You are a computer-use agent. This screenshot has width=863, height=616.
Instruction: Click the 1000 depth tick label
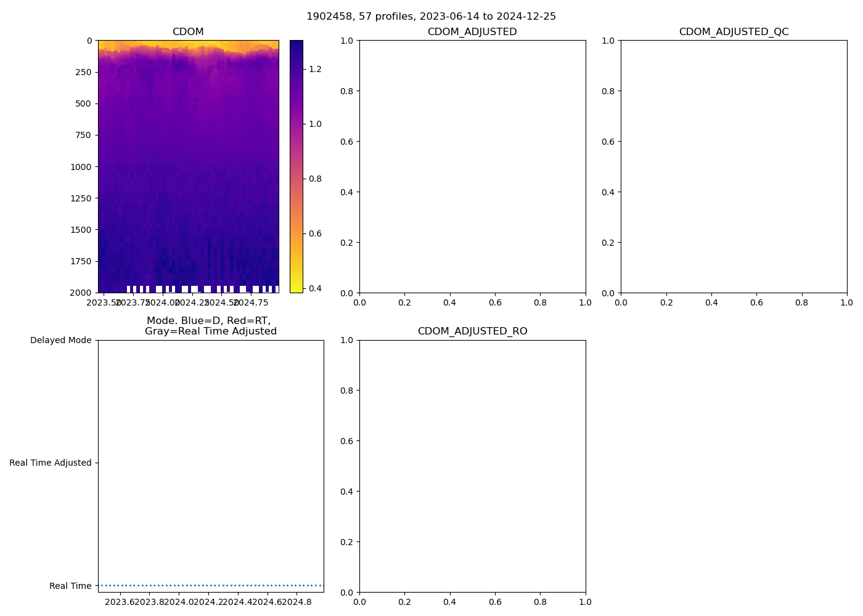(x=80, y=167)
